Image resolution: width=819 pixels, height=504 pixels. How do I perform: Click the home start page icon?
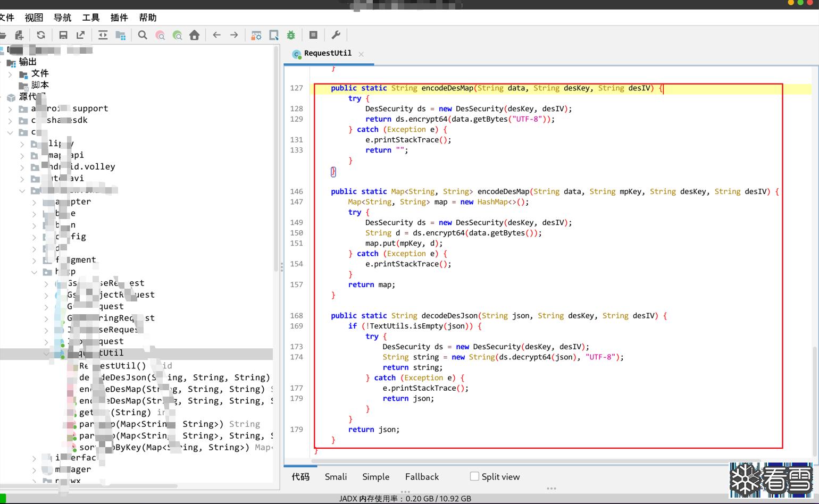click(x=194, y=35)
